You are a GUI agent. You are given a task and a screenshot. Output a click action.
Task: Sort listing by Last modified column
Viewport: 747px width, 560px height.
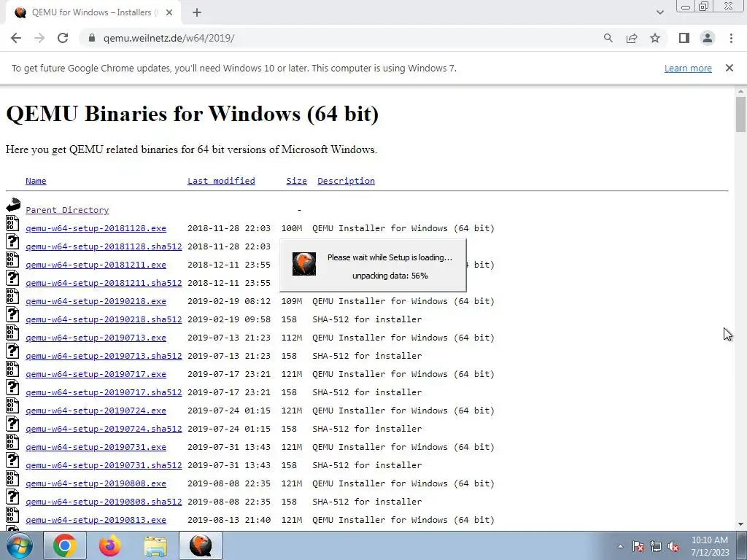point(221,181)
